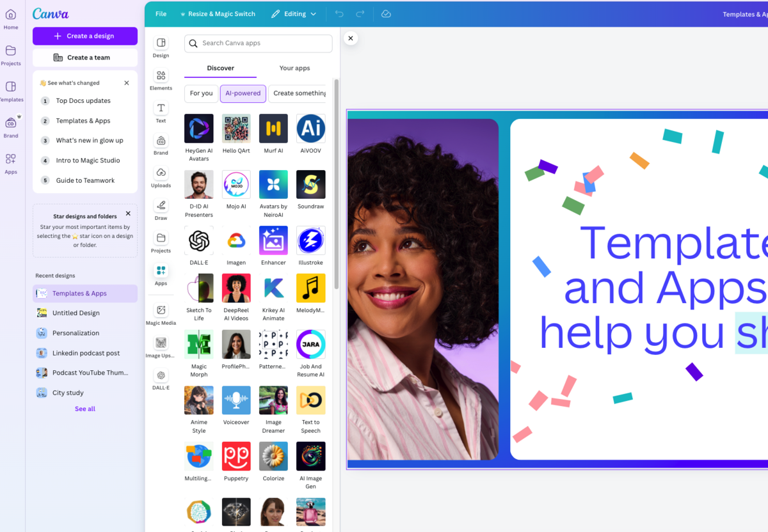Open the Voiceover app
This screenshot has height=532, width=768.
pyautogui.click(x=236, y=401)
